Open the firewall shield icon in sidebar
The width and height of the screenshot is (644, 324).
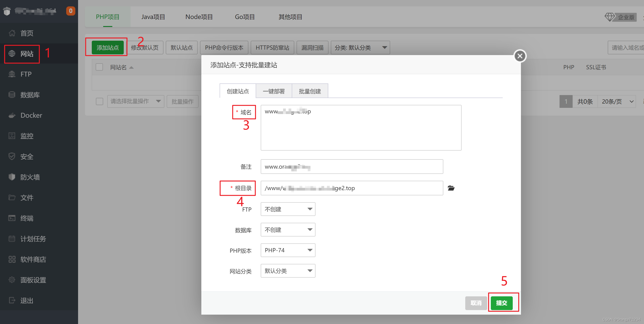pyautogui.click(x=12, y=177)
